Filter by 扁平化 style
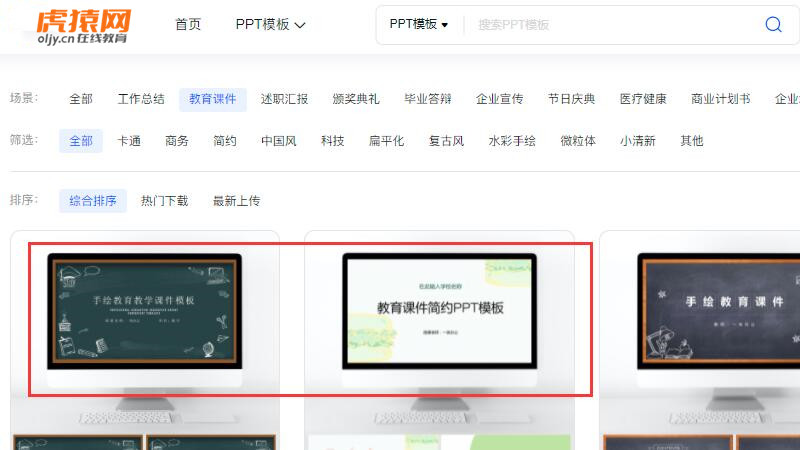The height and width of the screenshot is (450, 800). coord(386,141)
